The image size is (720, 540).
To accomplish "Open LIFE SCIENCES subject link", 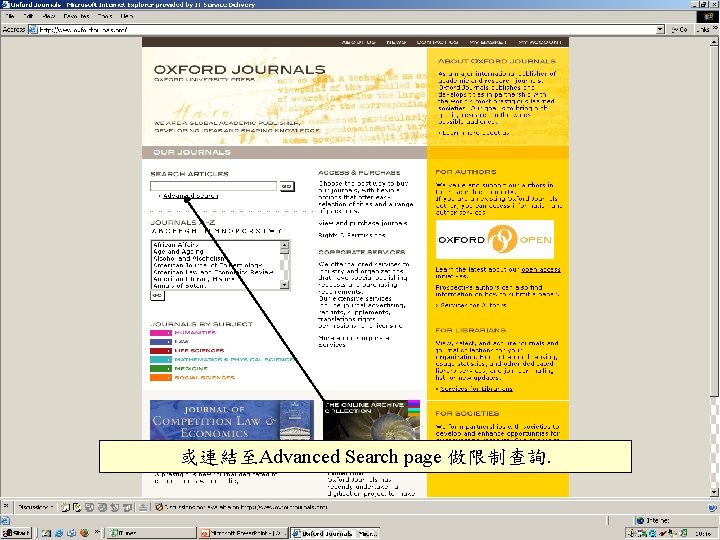I will (199, 351).
